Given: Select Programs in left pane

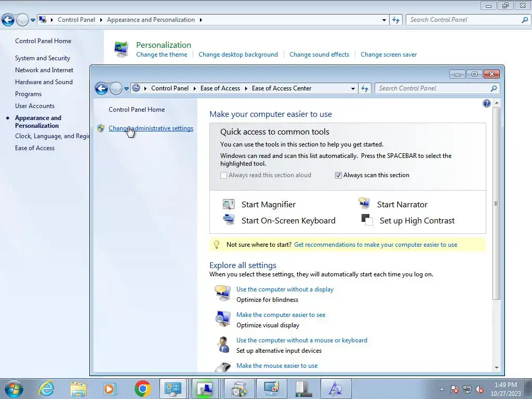Looking at the screenshot, I should [x=28, y=94].
